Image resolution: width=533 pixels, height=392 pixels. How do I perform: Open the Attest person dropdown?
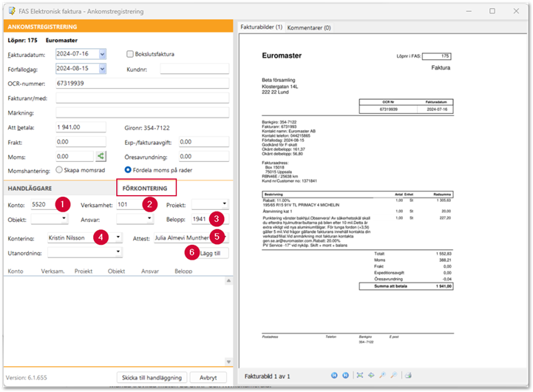pyautogui.click(x=225, y=237)
